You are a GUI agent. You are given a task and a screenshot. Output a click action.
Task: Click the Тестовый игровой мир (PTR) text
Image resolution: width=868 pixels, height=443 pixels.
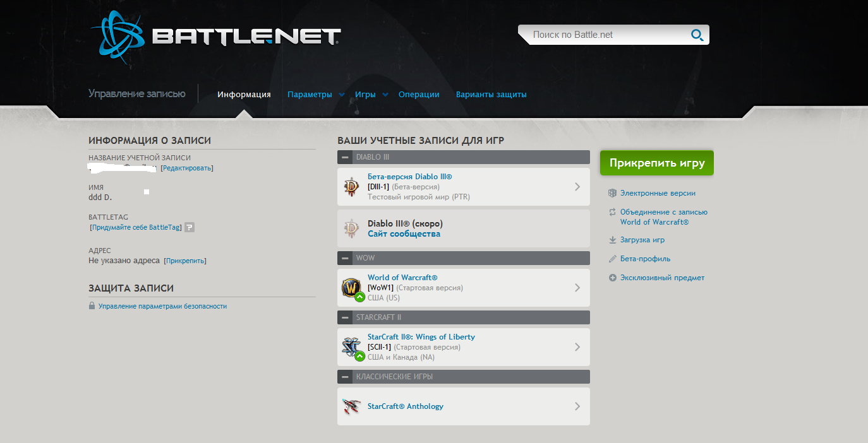point(419,197)
